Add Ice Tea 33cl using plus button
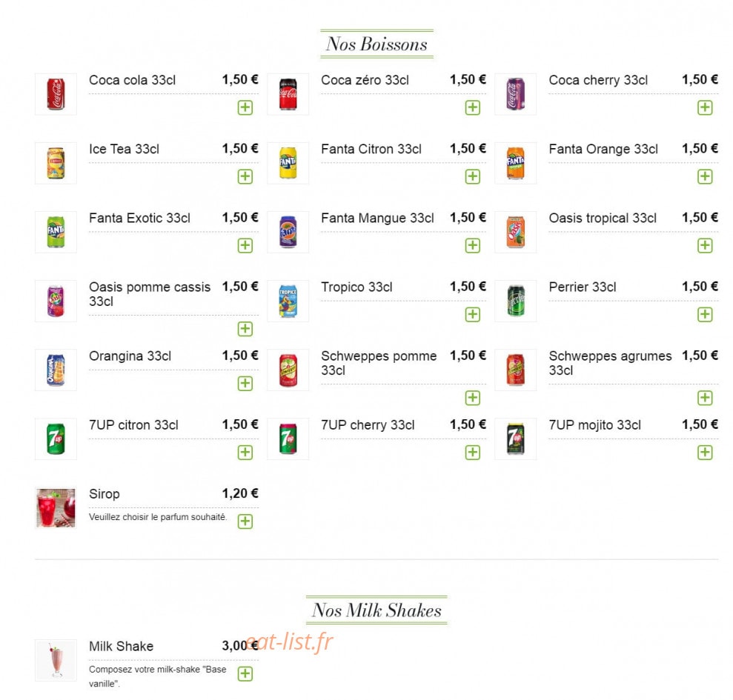The image size is (733, 700). click(245, 176)
